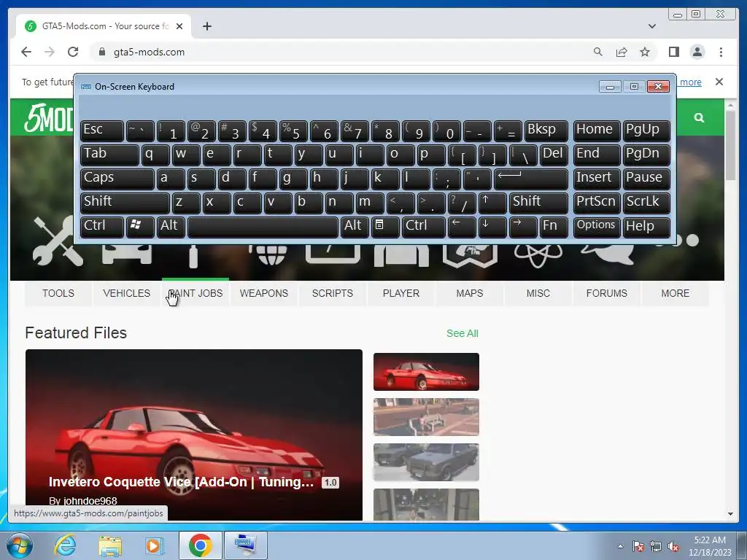Click the Chrome forward arrow

[50, 52]
